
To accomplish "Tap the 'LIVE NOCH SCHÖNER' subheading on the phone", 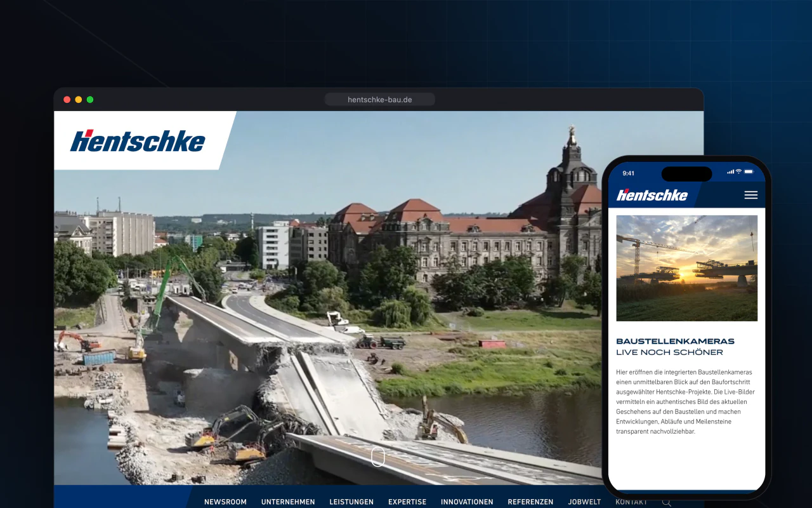I will coord(669,352).
